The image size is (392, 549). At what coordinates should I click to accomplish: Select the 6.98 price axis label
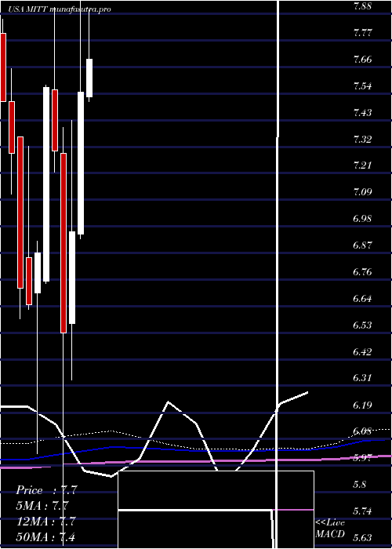(x=362, y=219)
